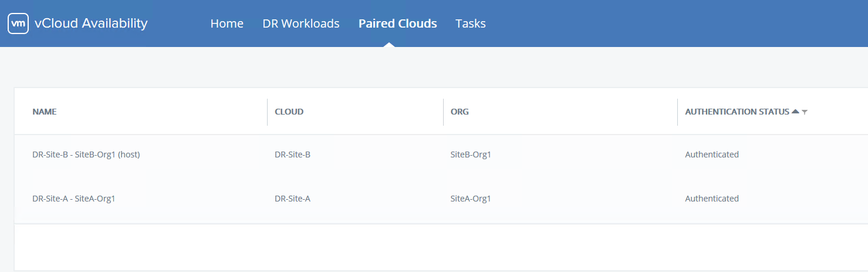Sort by the CLOUD column header
This screenshot has width=868, height=272.
(x=289, y=112)
